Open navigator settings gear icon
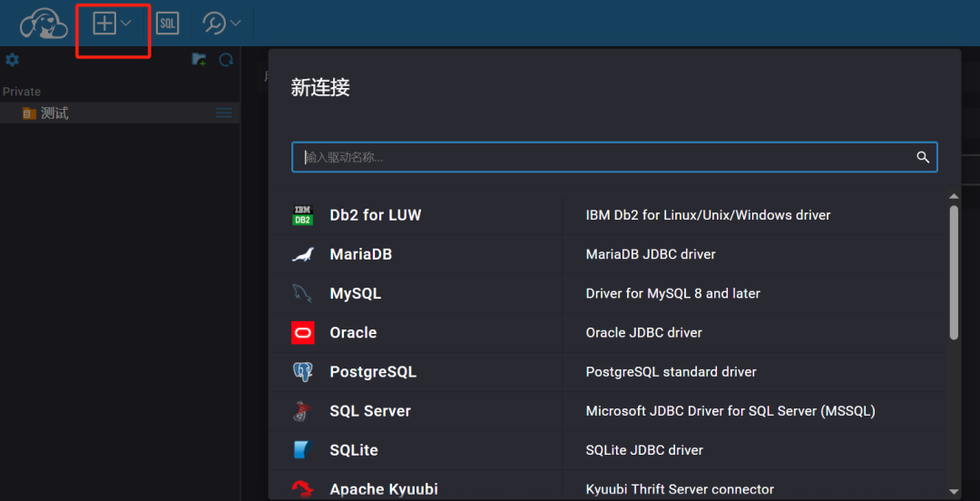The image size is (980, 501). (12, 60)
